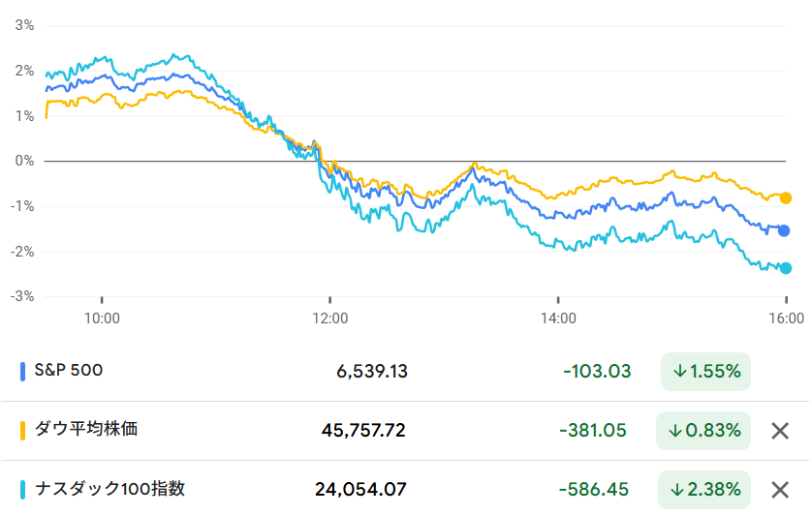Click the 12:00 time axis label

330,317
